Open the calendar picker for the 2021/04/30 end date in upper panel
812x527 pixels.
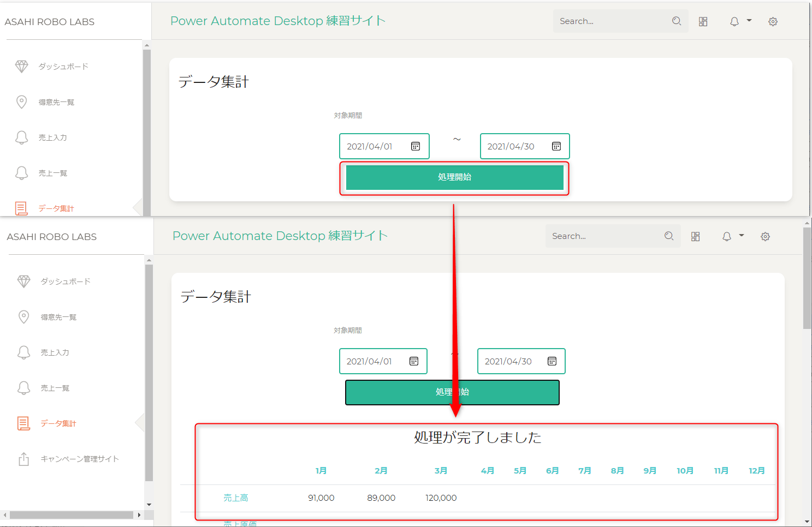coord(556,146)
